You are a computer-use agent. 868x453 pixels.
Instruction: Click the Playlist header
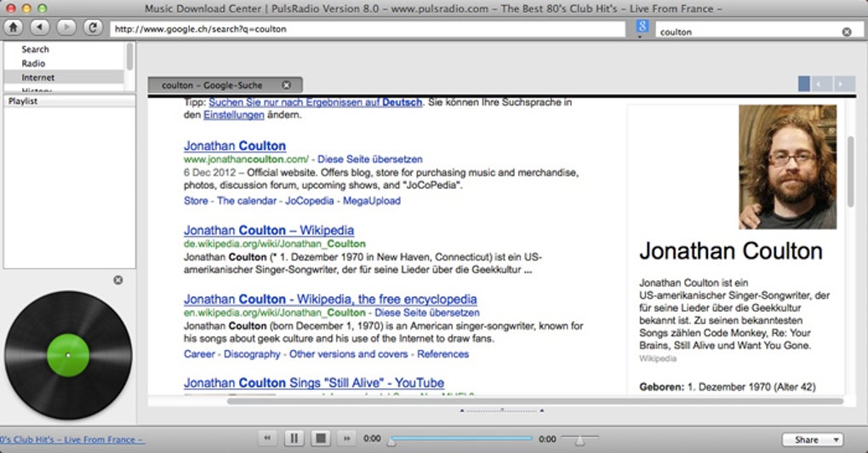coord(69,101)
